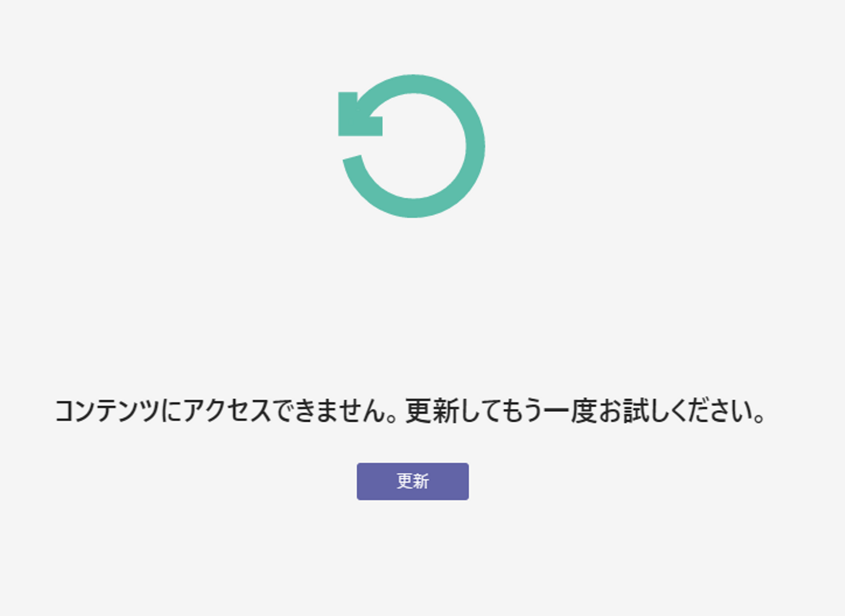Click the arrowhead of the reload icon
This screenshot has height=616, width=845.
[x=360, y=115]
